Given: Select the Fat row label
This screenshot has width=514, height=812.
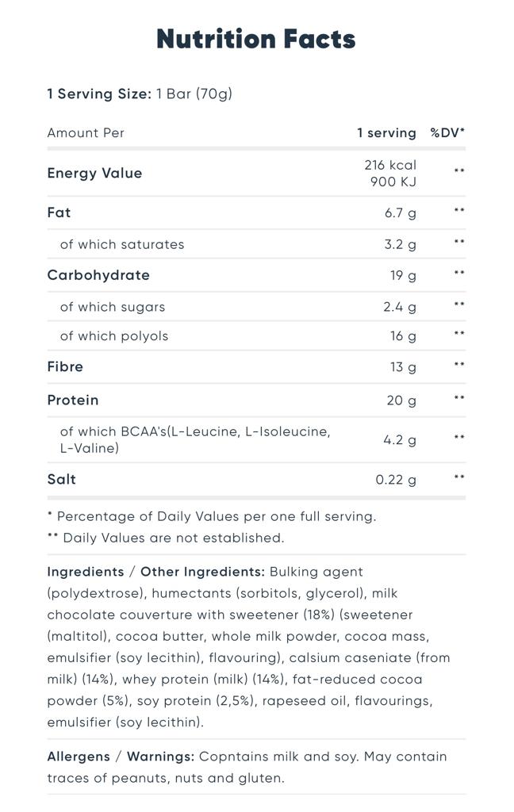Looking at the screenshot, I should pyautogui.click(x=59, y=213).
